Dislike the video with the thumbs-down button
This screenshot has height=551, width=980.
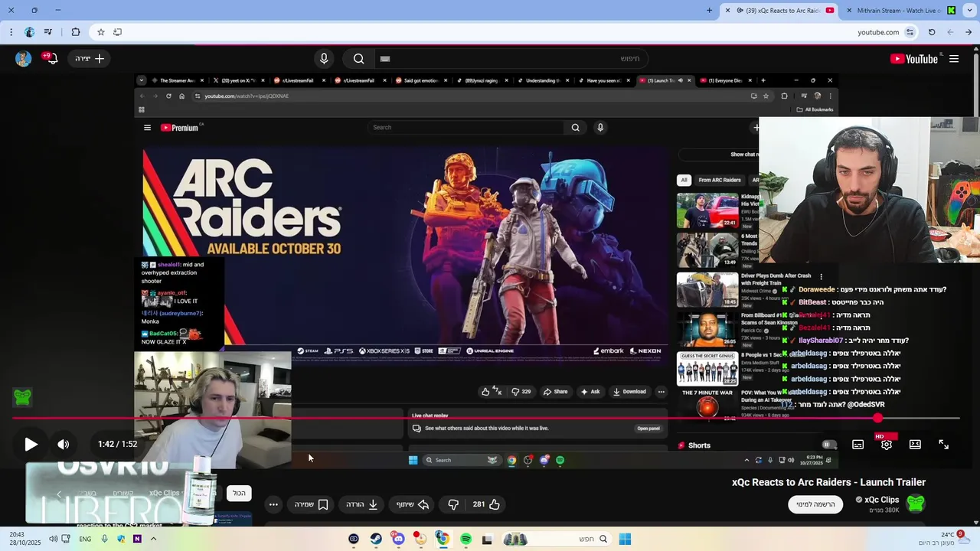click(x=453, y=504)
